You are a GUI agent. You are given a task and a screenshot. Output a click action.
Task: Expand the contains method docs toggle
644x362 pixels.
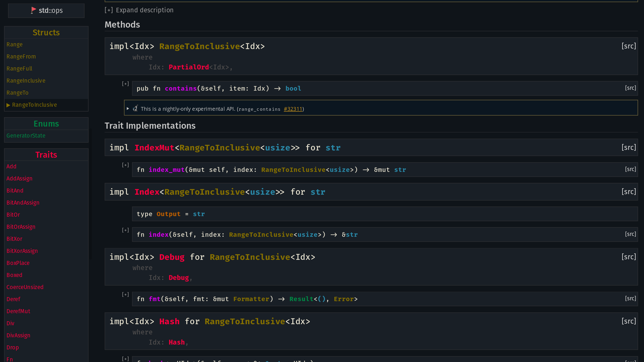[125, 84]
